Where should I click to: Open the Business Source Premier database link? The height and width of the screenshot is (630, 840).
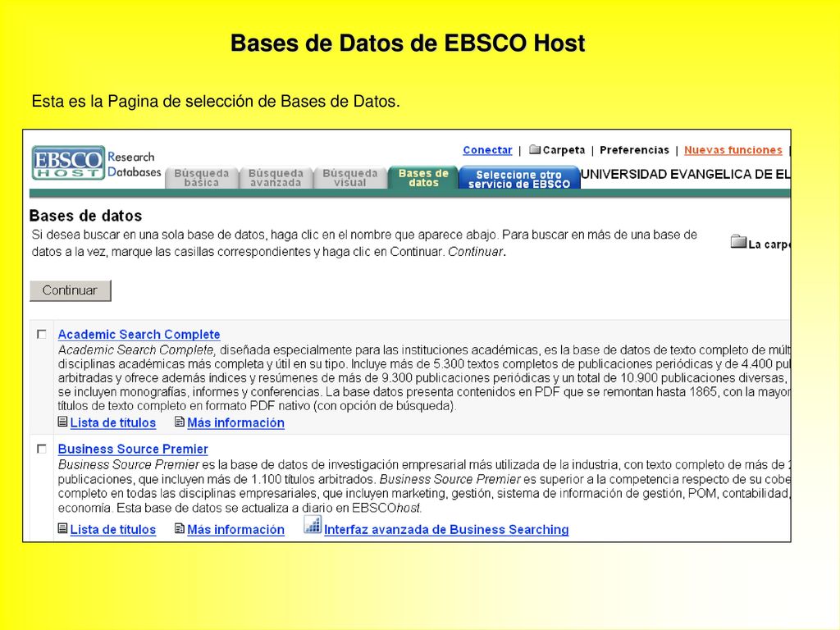coord(133,449)
